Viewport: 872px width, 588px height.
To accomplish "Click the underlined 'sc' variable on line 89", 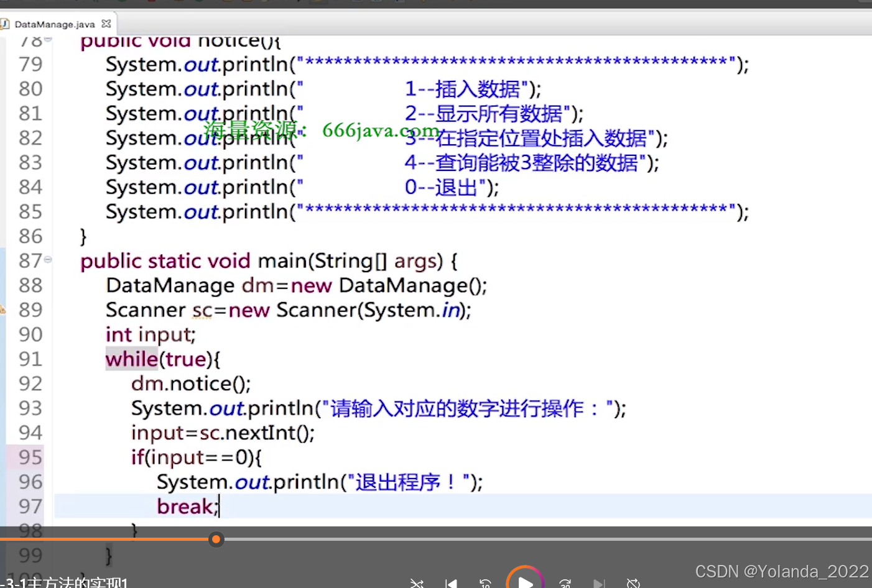I will (x=202, y=310).
